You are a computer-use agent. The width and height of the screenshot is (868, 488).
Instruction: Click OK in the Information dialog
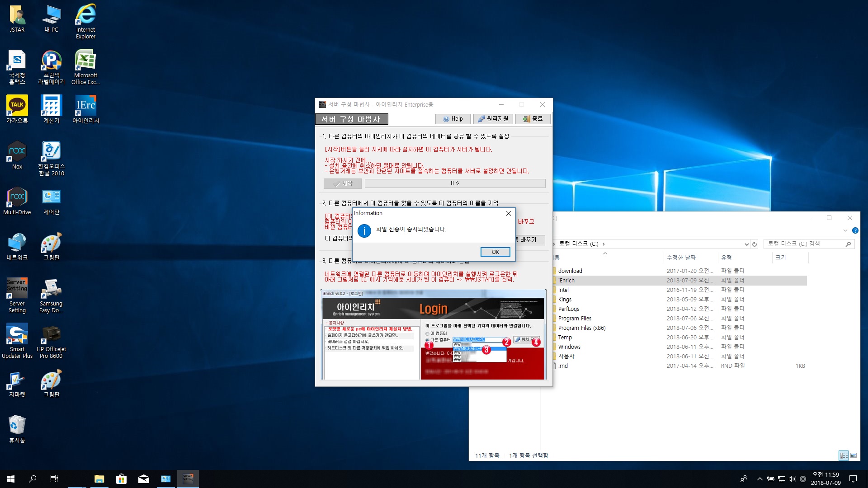(x=495, y=252)
